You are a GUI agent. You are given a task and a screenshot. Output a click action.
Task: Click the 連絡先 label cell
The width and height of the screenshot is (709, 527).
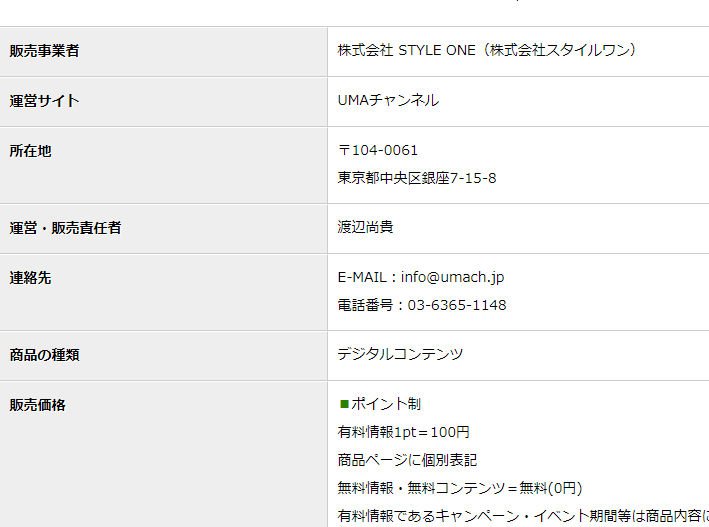(x=163, y=292)
